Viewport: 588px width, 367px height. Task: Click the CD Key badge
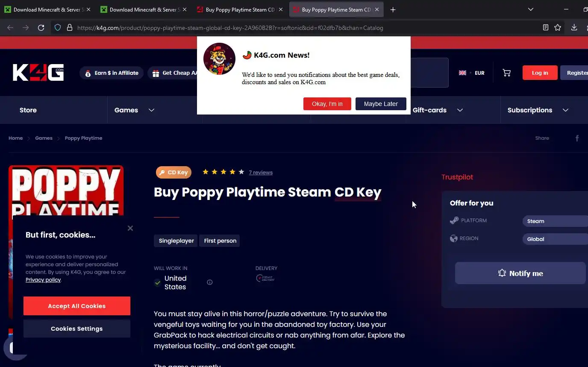tap(173, 172)
